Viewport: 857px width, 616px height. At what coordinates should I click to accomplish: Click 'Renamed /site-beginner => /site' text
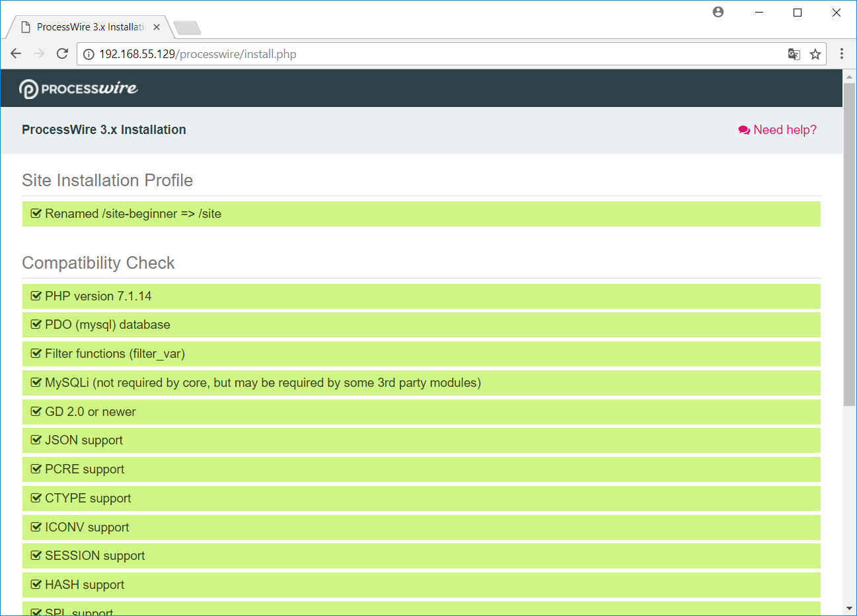tap(133, 214)
